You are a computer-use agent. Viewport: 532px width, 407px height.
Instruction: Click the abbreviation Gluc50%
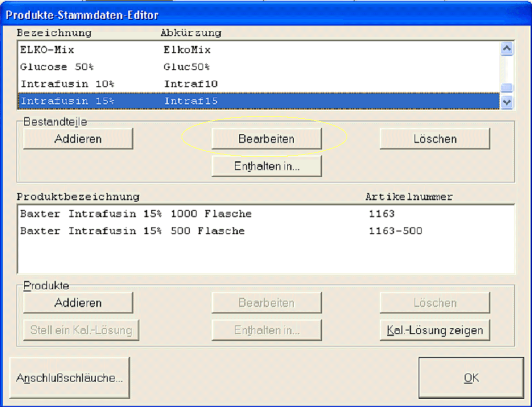(x=186, y=67)
